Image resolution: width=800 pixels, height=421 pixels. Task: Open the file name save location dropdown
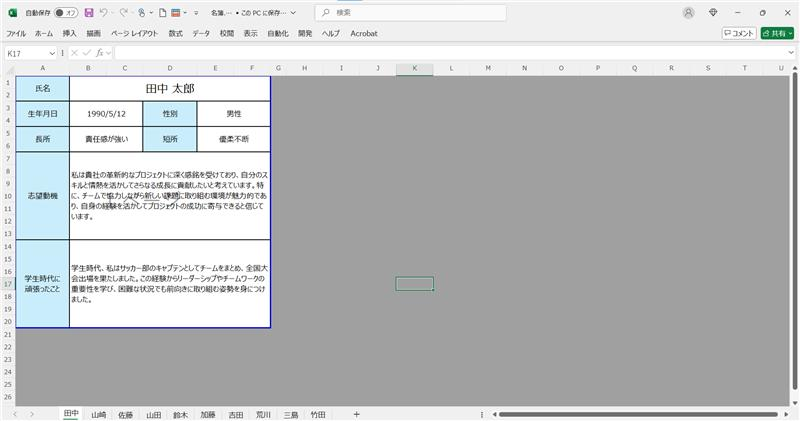coord(293,13)
